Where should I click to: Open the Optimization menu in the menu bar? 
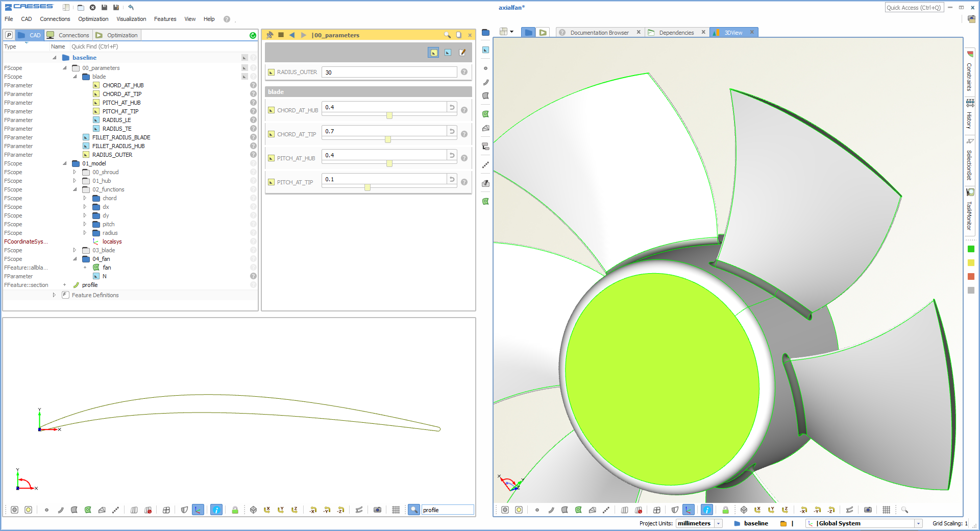coord(93,19)
